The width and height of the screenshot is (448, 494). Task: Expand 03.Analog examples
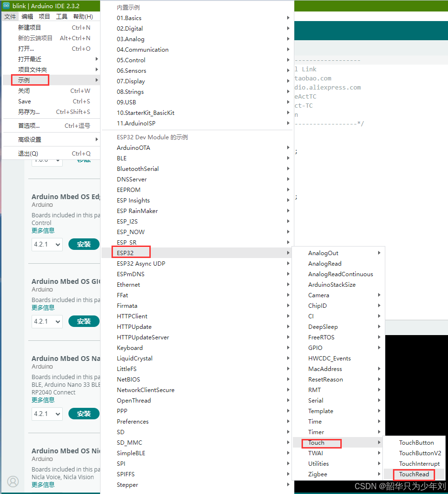click(x=198, y=39)
